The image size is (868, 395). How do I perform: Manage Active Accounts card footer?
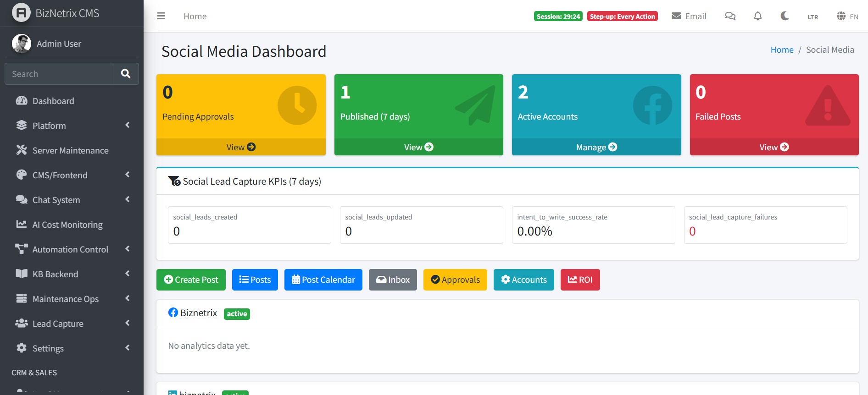click(x=596, y=147)
